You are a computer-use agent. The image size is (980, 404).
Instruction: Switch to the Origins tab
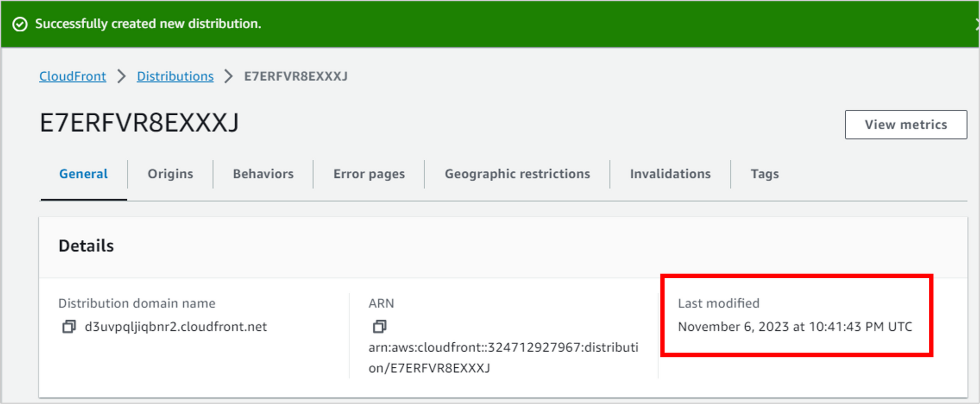click(x=171, y=174)
